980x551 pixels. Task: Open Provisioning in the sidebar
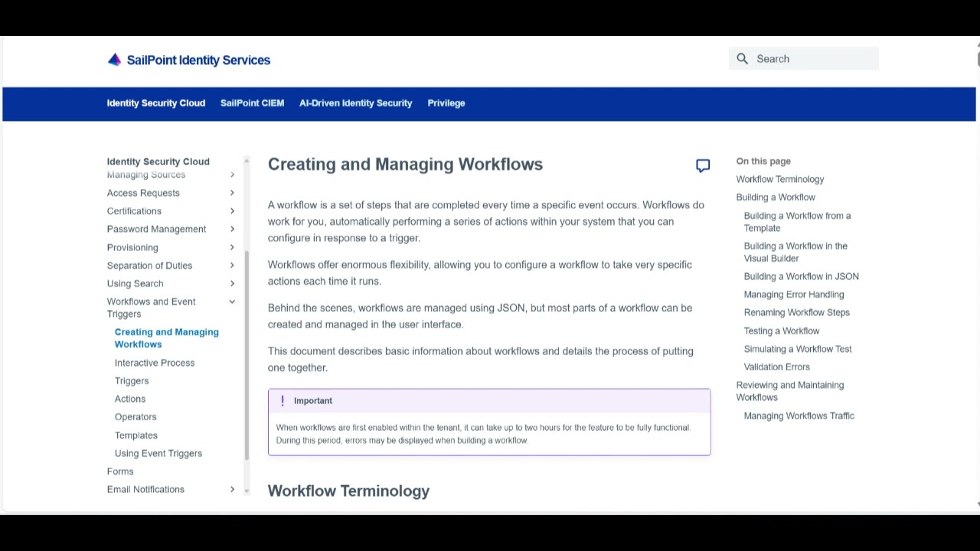(132, 247)
